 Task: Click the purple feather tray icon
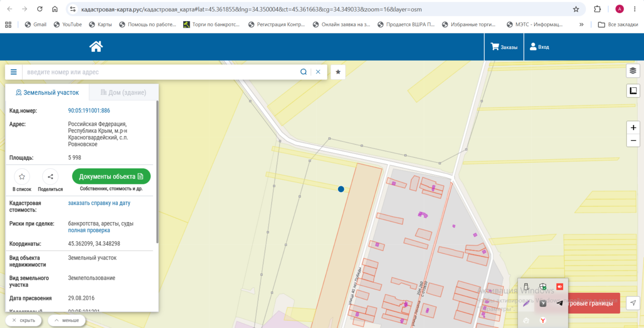[x=526, y=303]
